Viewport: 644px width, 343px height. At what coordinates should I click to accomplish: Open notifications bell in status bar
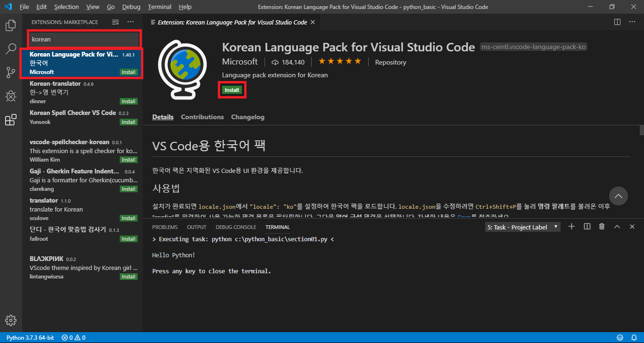(x=634, y=338)
